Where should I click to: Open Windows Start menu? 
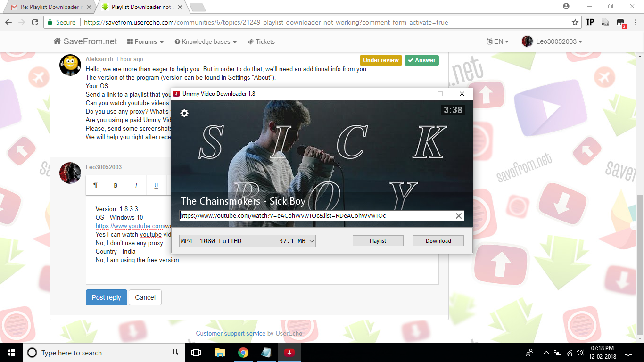tap(11, 353)
